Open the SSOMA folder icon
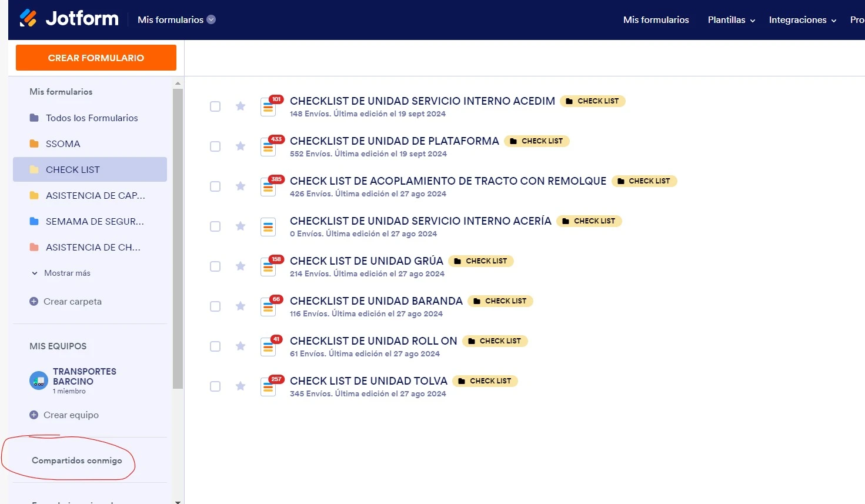Viewport: 865px width, 504px height. (x=34, y=144)
